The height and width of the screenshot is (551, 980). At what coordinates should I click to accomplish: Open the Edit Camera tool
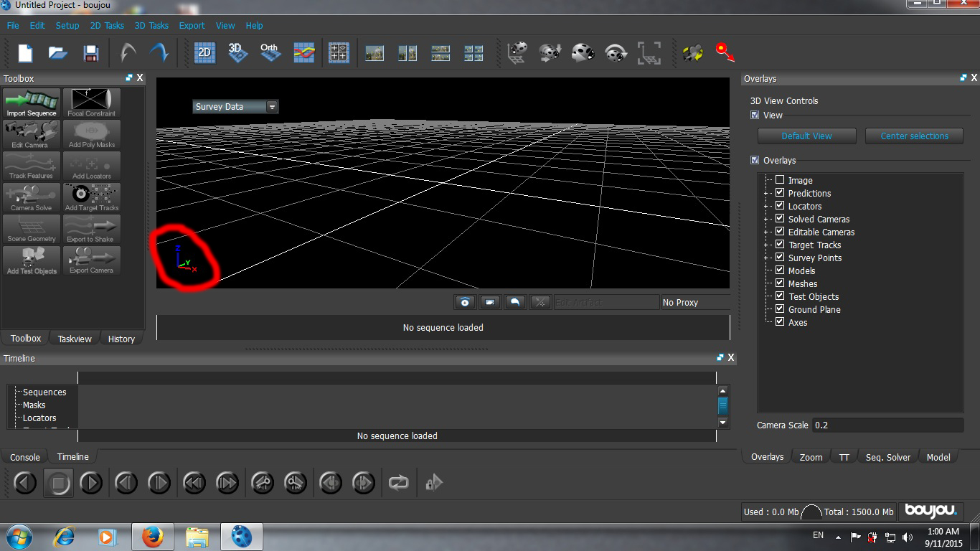point(32,135)
